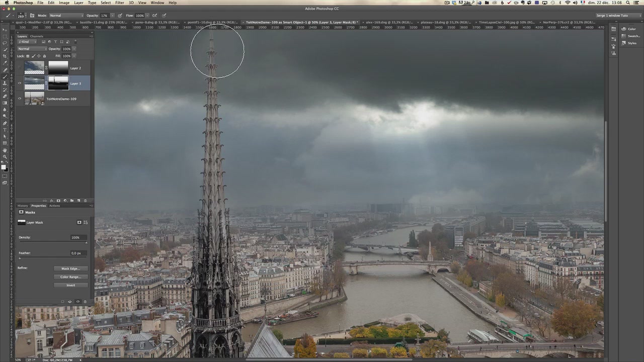
Task: Toggle visibility eye of Layer 3
Action: tap(20, 83)
